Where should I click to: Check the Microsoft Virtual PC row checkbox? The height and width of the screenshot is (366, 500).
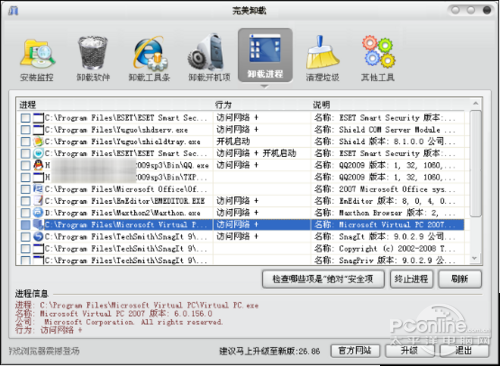click(x=25, y=225)
